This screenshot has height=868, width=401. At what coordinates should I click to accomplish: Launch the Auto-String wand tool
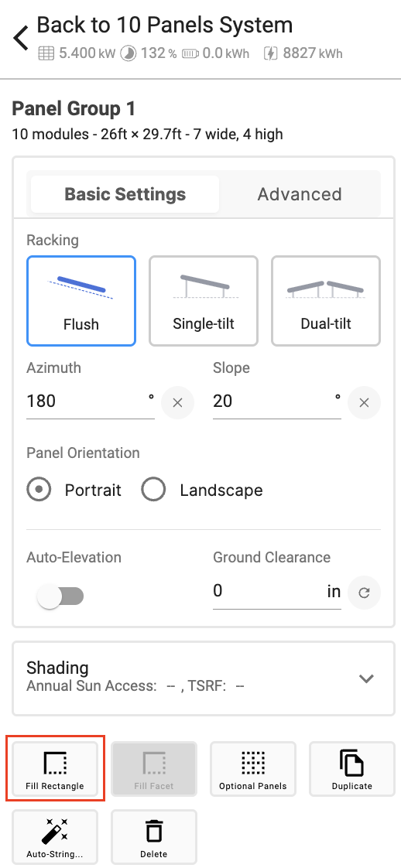(55, 837)
